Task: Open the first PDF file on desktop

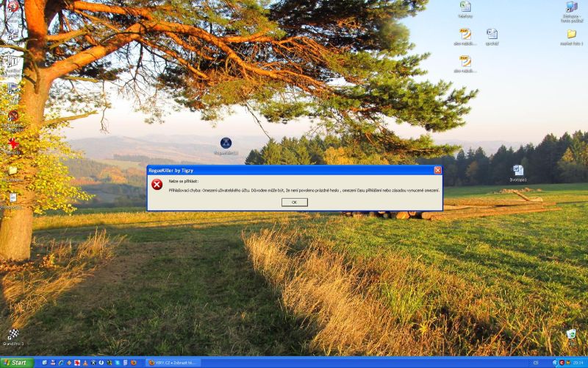Action: point(465,34)
